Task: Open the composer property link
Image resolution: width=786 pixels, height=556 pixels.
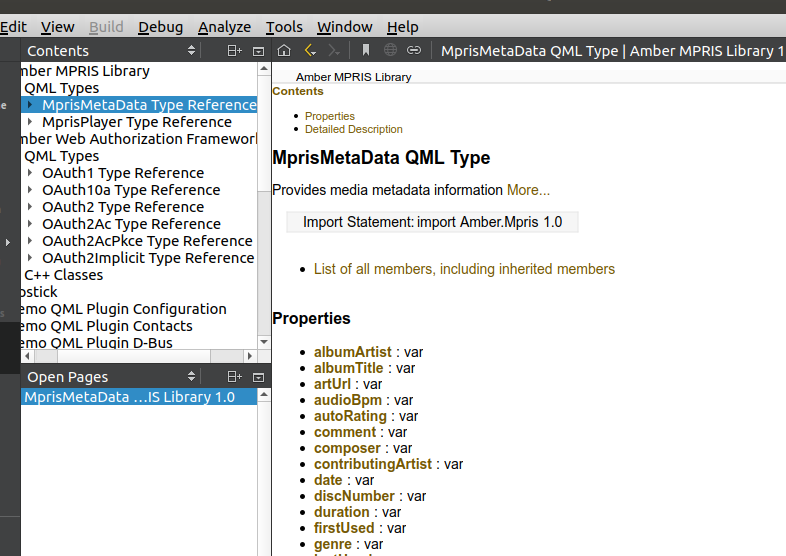Action: (347, 448)
